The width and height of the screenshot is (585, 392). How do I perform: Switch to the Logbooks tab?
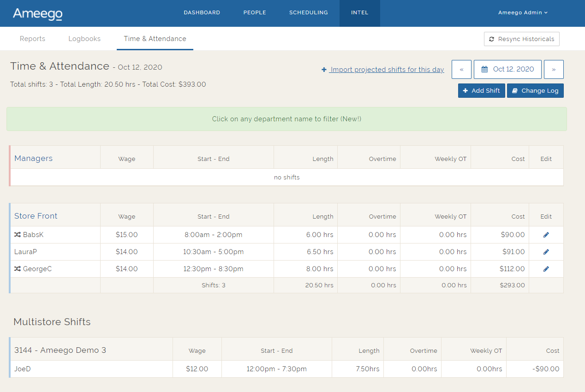pyautogui.click(x=84, y=39)
